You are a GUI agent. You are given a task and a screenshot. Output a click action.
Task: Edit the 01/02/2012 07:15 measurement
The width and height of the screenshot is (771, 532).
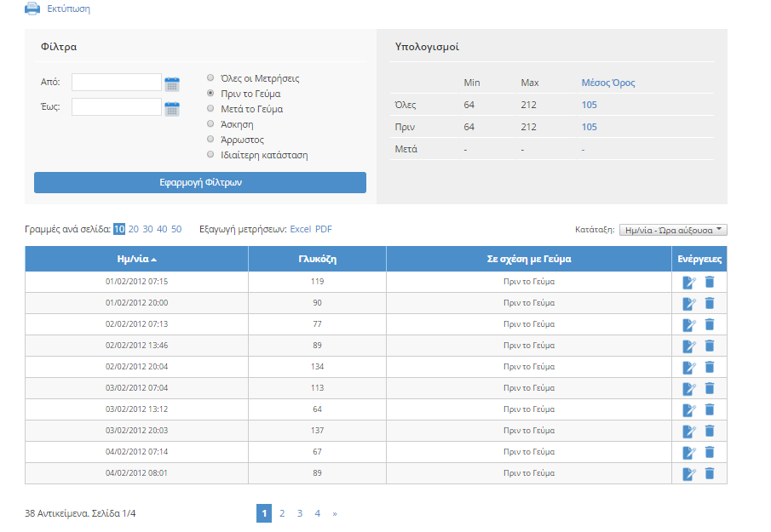click(689, 282)
